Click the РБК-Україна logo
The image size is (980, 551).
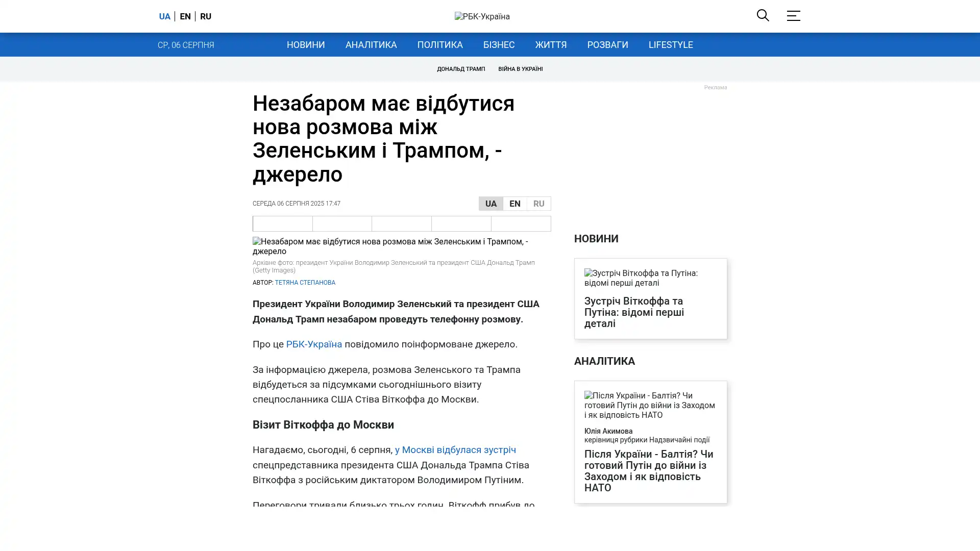point(482,16)
